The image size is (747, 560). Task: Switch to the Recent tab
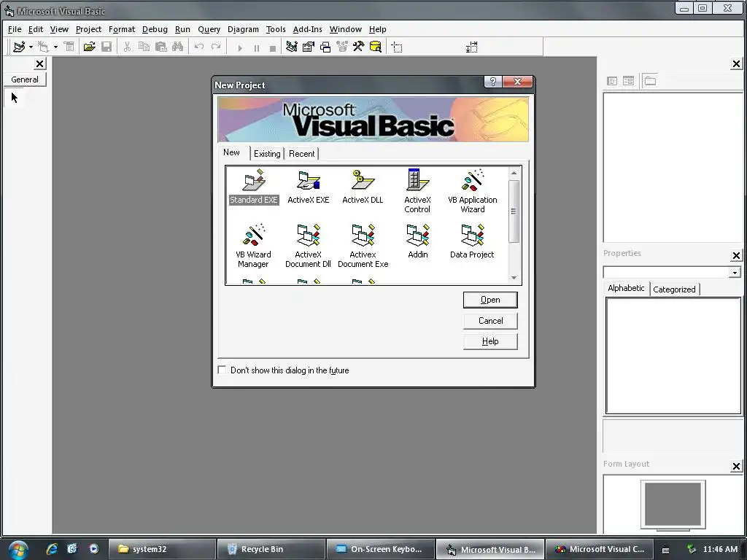point(301,154)
